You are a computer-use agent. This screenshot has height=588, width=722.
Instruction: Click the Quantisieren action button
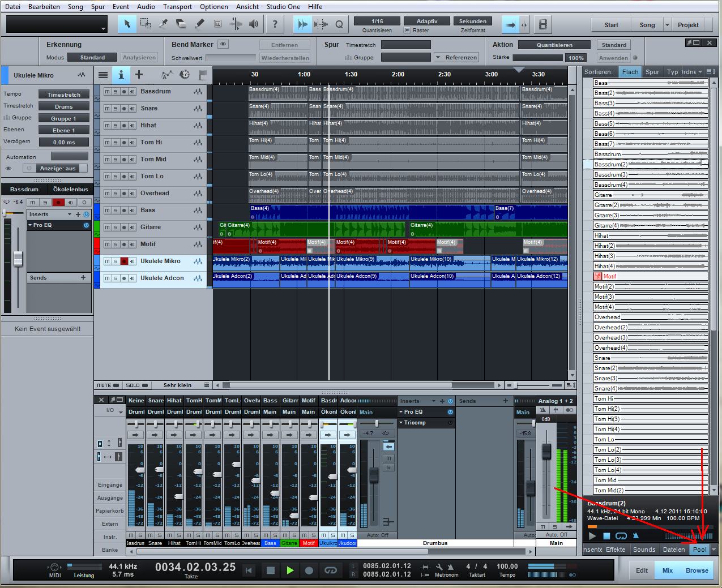[x=554, y=45]
